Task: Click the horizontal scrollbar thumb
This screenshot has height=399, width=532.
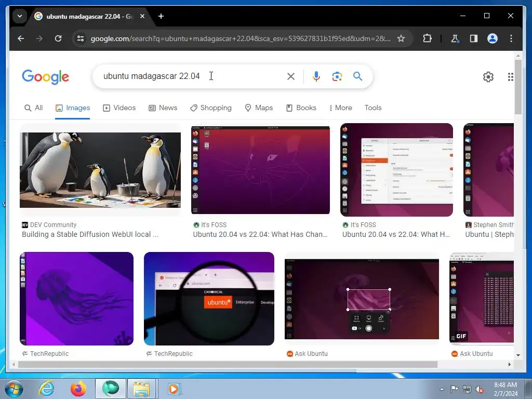Action: click(x=228, y=364)
